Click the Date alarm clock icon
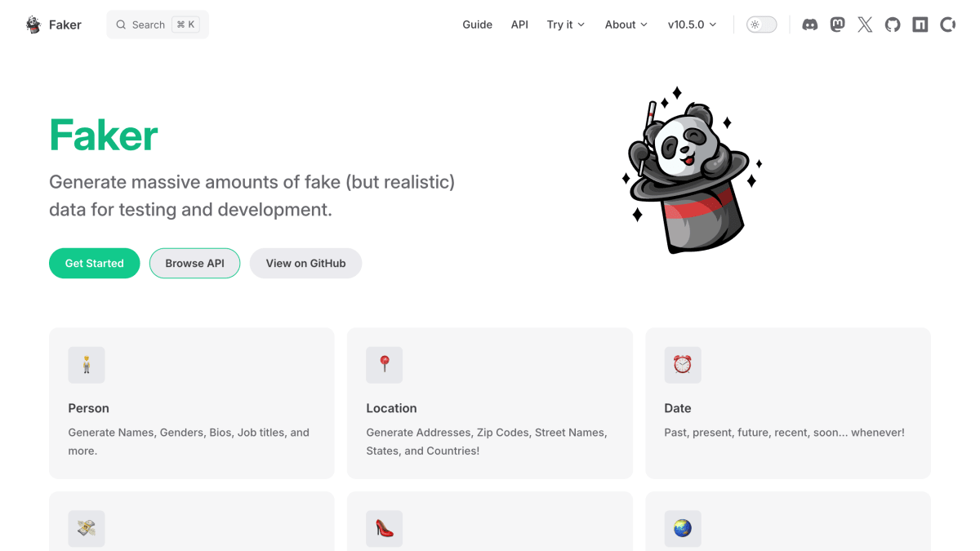Image resolution: width=980 pixels, height=551 pixels. tap(683, 365)
